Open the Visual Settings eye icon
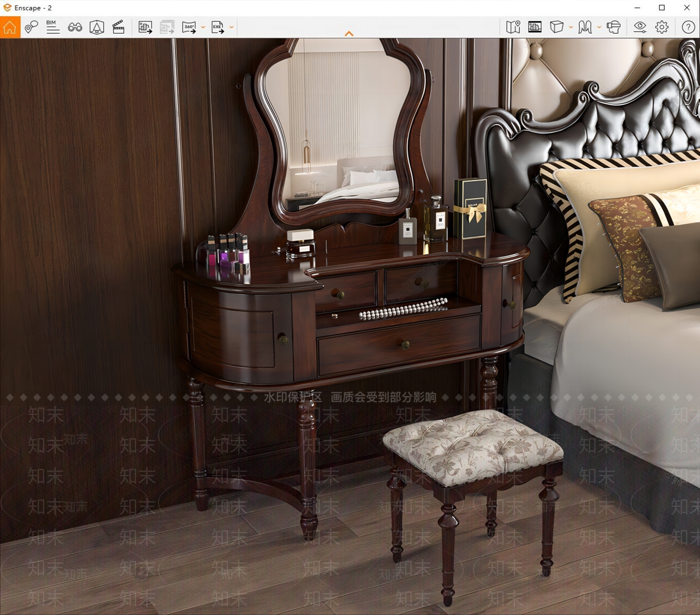This screenshot has height=615, width=700. coord(640,27)
